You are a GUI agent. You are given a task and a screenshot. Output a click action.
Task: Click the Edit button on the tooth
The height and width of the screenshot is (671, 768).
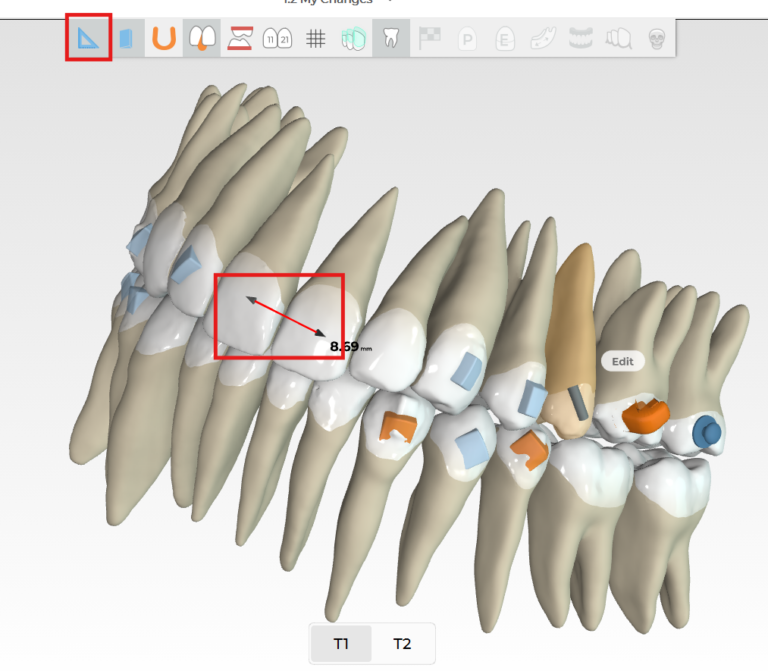click(622, 361)
